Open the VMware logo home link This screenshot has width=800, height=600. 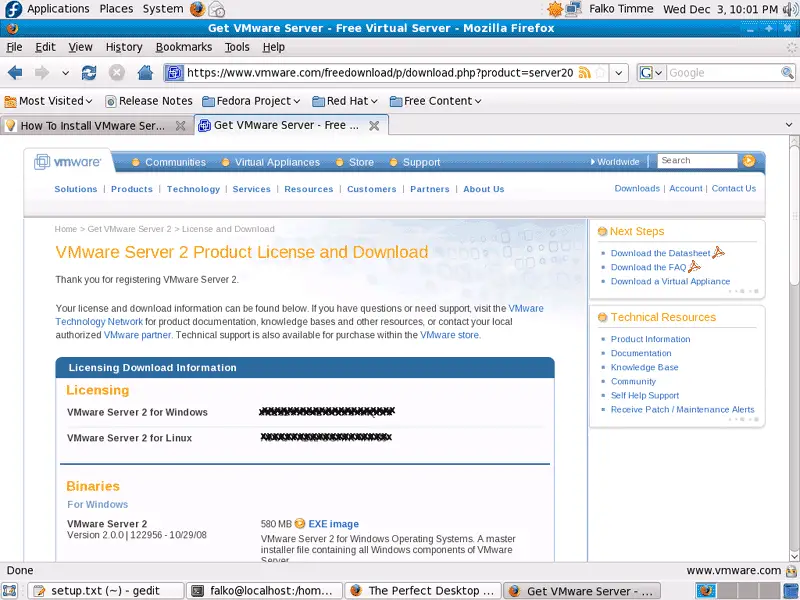[x=67, y=162]
